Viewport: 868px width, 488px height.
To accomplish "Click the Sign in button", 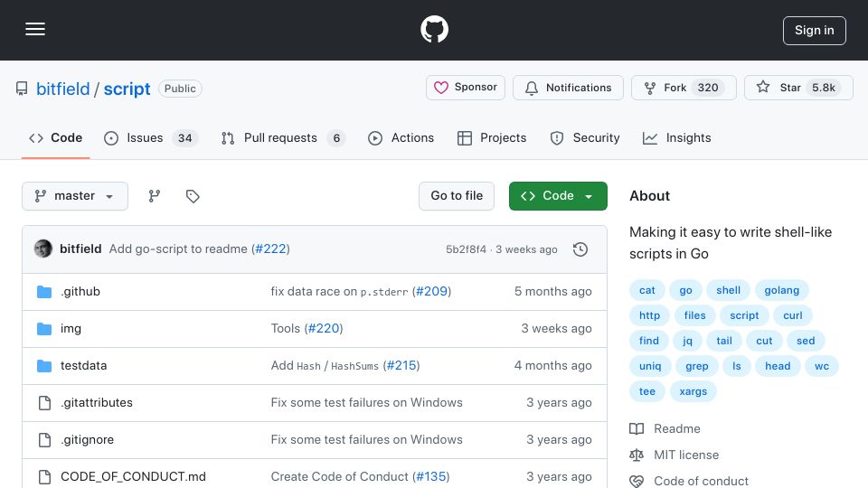I will 815,31.
